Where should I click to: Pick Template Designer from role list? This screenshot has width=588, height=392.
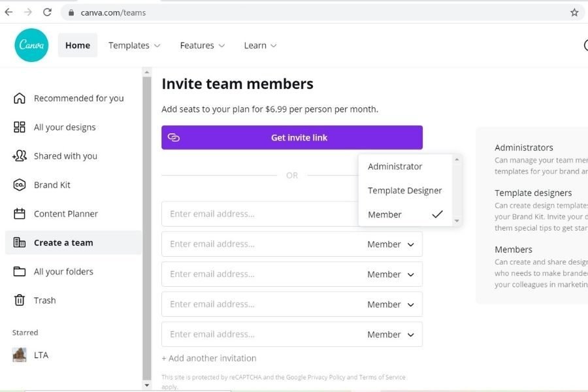(405, 191)
